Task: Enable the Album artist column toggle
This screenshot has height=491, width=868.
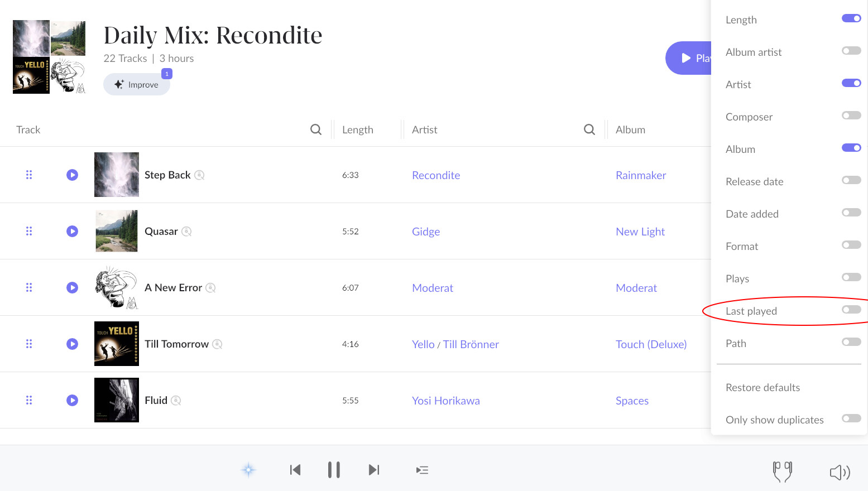Action: point(851,51)
